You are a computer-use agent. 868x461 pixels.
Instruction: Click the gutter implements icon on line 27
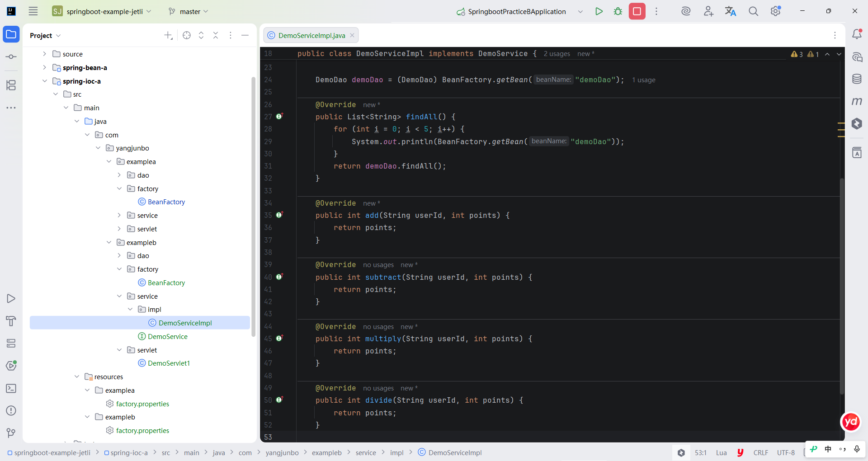pos(279,117)
